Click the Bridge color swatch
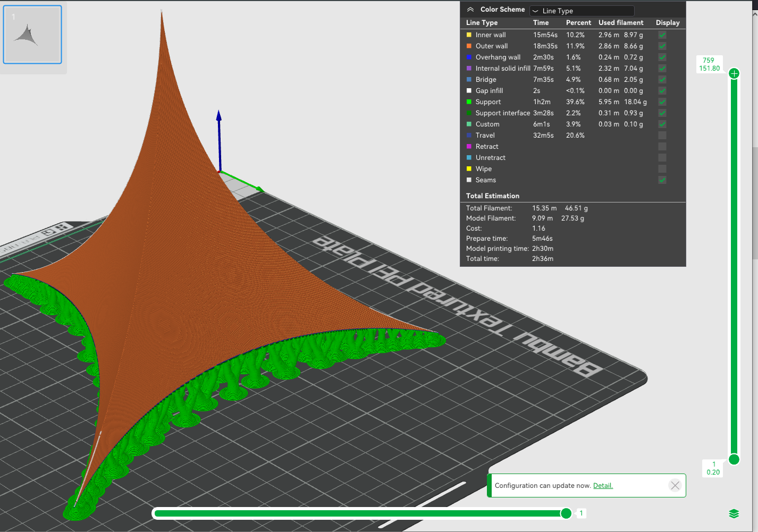This screenshot has height=532, width=758. tap(469, 80)
